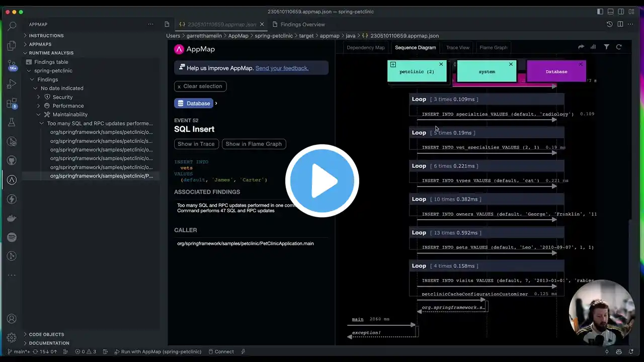Open the Accounts icon
Image resolution: width=644 pixels, height=362 pixels.
coord(12,319)
